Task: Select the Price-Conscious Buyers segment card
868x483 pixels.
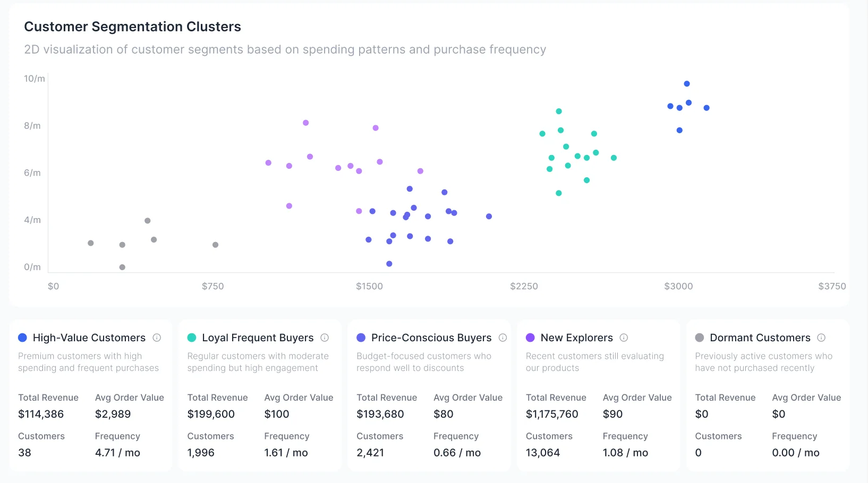Action: tap(429, 395)
